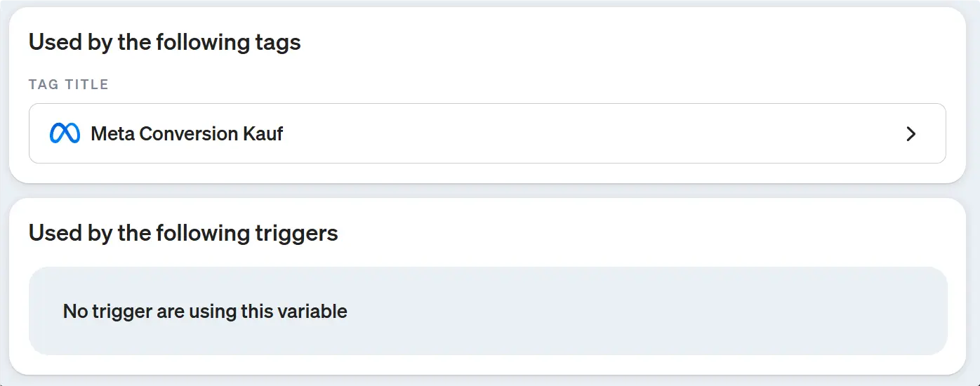Expand tag details via the right-pointing arrow
Viewport: 980px width, 386px height.
pos(911,134)
